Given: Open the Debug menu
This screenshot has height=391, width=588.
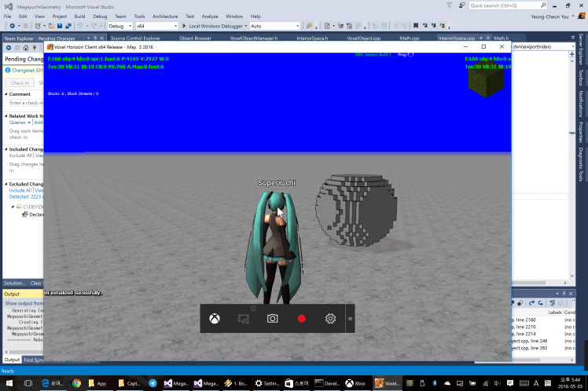Looking at the screenshot, I should 100,16.
